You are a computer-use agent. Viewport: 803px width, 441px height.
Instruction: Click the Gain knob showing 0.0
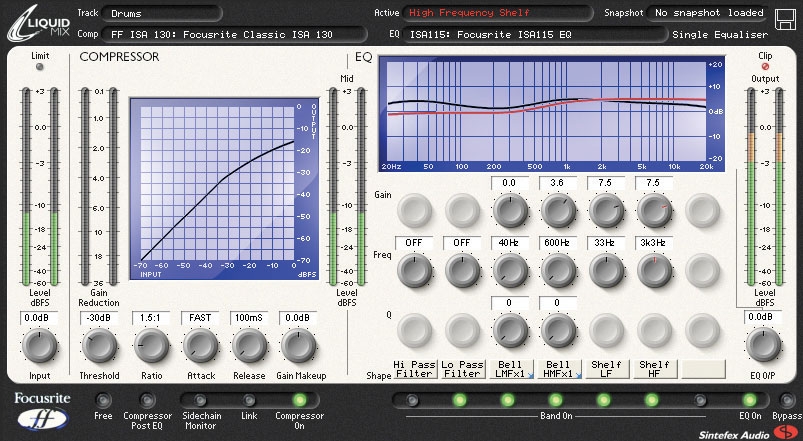tap(510, 210)
